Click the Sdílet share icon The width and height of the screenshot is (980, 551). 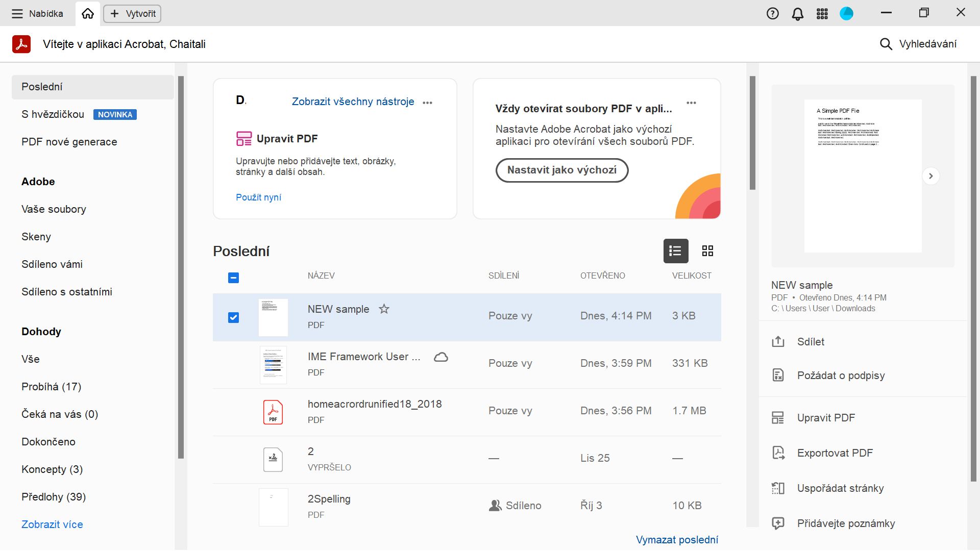pos(778,342)
